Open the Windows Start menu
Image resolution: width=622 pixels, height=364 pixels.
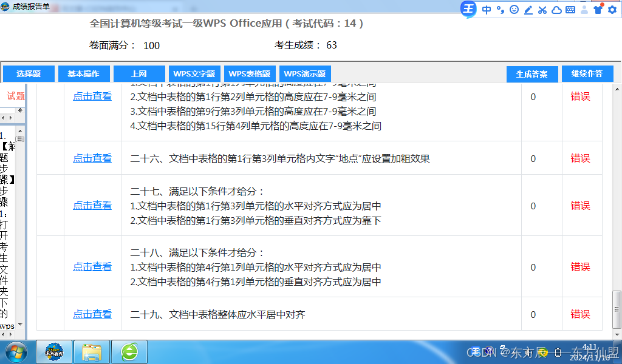[15, 352]
